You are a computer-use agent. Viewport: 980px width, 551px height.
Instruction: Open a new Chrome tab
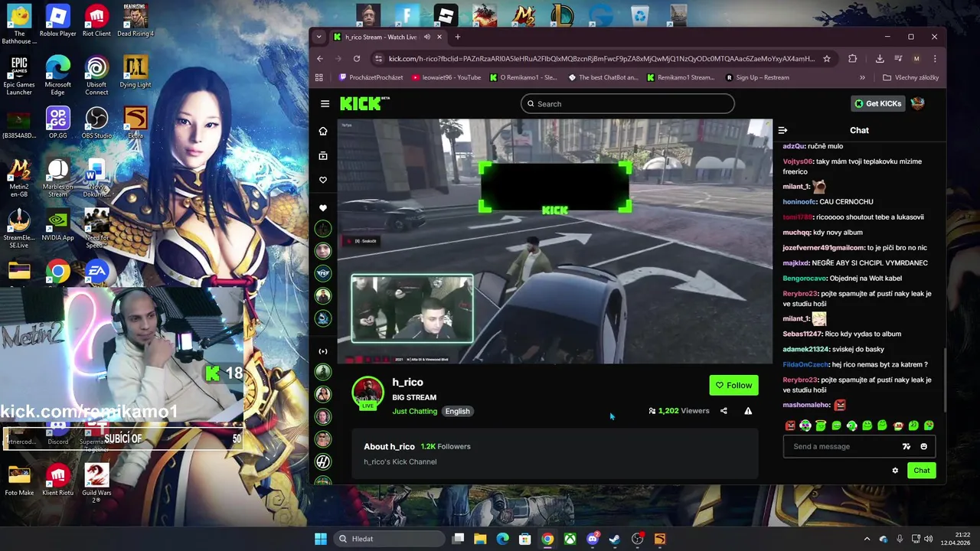coord(458,37)
